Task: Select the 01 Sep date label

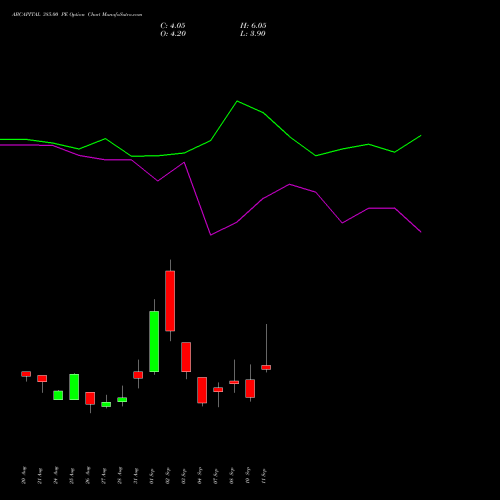Action: [x=152, y=475]
